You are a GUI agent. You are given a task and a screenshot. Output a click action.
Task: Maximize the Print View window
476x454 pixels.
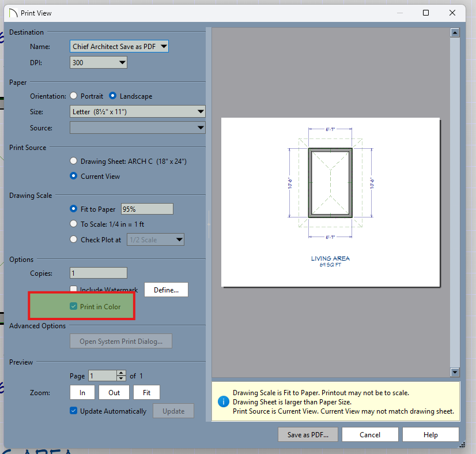[426, 12]
